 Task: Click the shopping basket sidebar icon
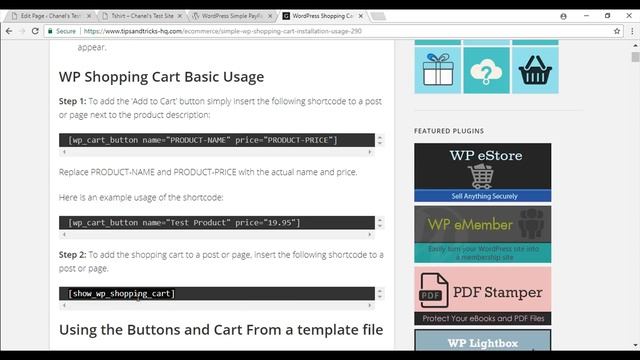coord(535,70)
